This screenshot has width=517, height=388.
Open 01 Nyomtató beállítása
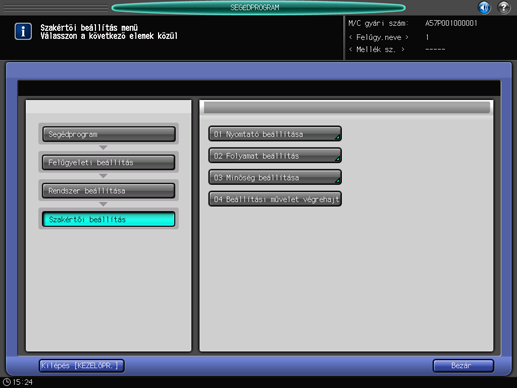point(275,134)
